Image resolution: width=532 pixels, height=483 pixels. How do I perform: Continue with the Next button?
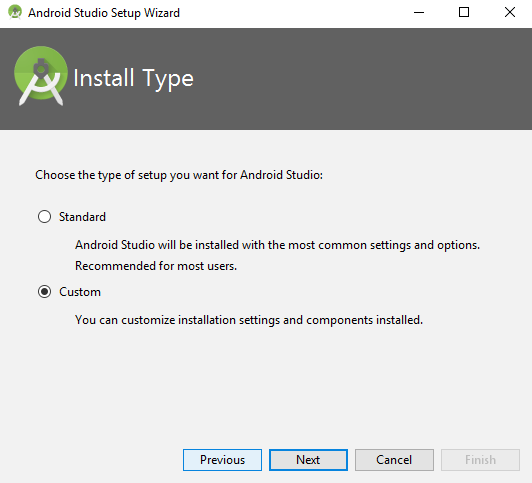point(308,460)
